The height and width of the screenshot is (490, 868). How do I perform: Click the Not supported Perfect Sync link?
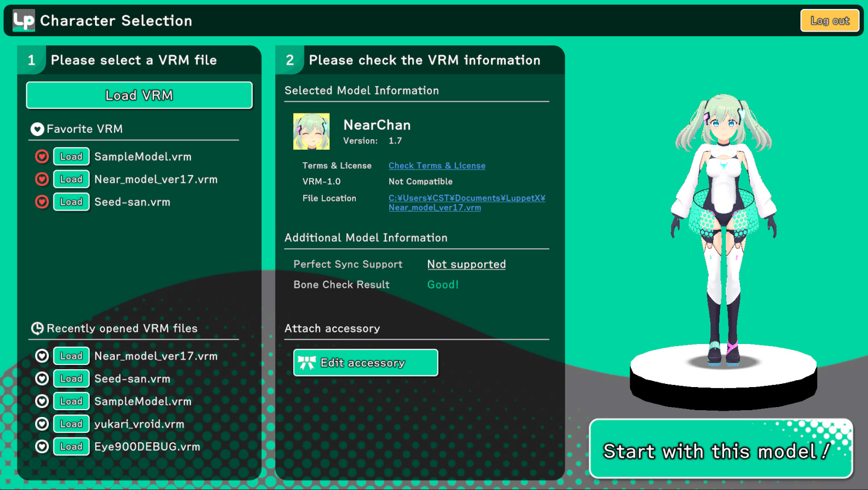[x=466, y=265]
